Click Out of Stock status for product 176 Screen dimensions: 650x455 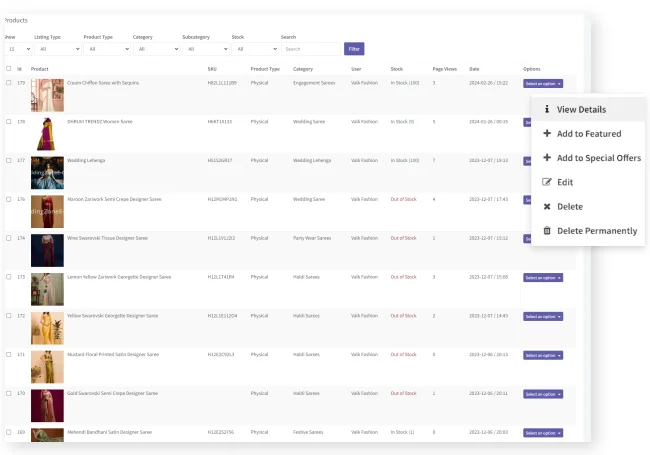[x=403, y=199]
